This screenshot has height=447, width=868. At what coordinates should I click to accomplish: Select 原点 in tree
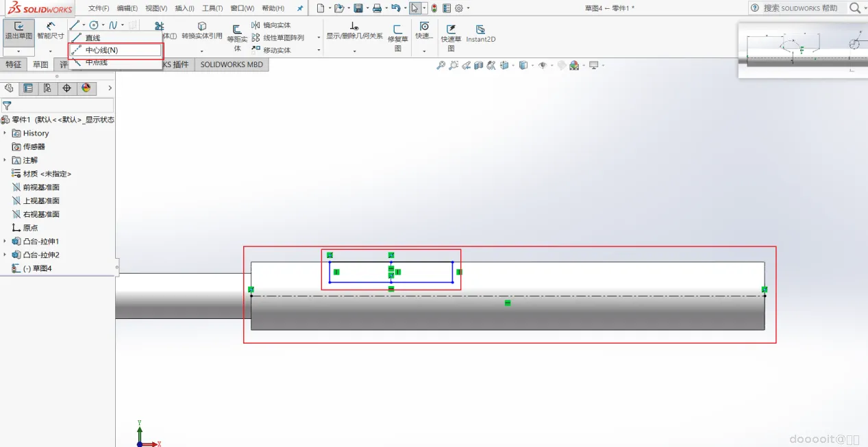coord(25,228)
